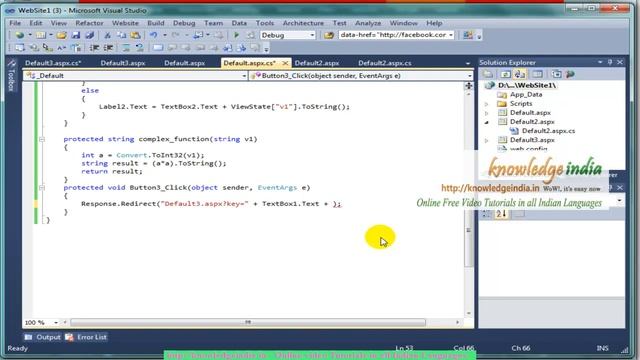The width and height of the screenshot is (640, 360).
Task: Switch to the Default2.aspx tab
Action: click(317, 63)
